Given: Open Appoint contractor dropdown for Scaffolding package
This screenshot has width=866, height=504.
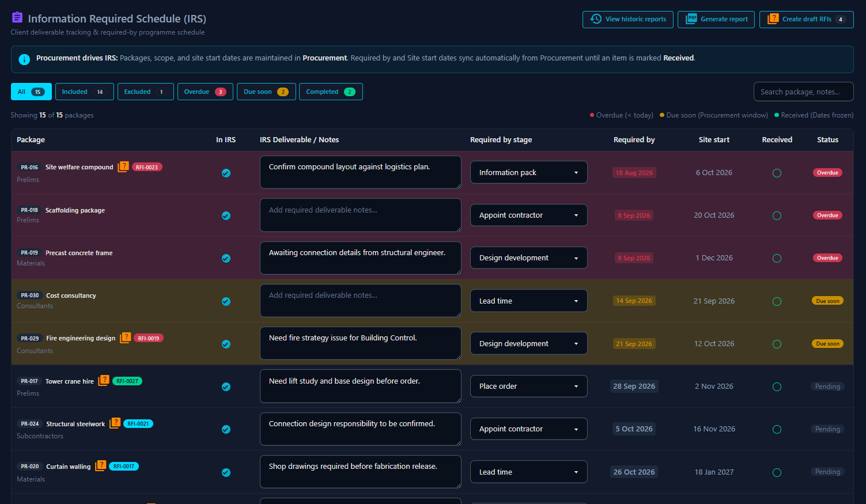Looking at the screenshot, I should click(528, 215).
